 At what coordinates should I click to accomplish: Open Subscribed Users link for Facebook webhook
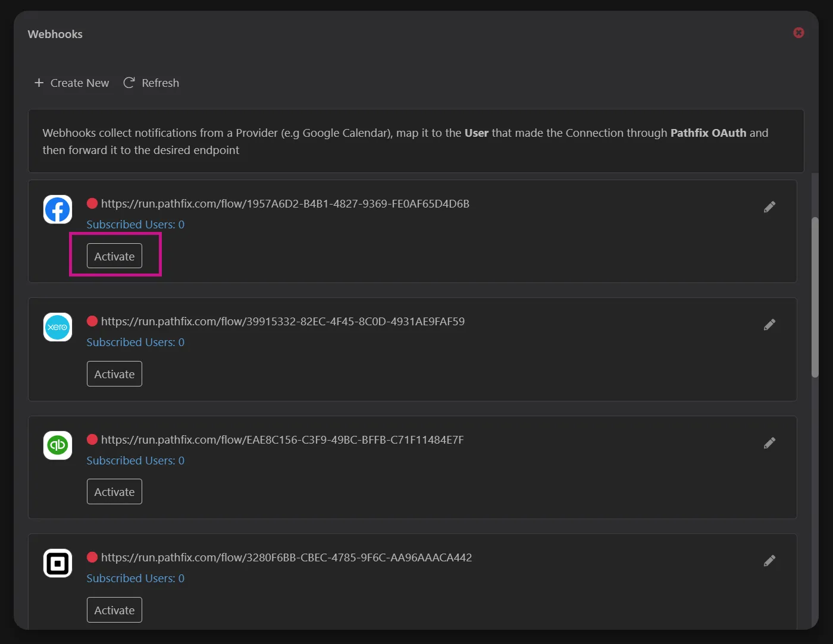tap(136, 224)
